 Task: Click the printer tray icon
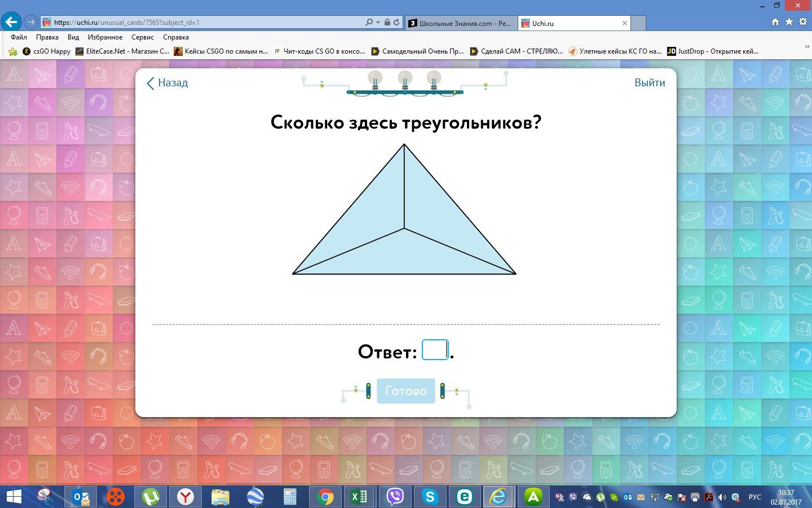click(695, 497)
